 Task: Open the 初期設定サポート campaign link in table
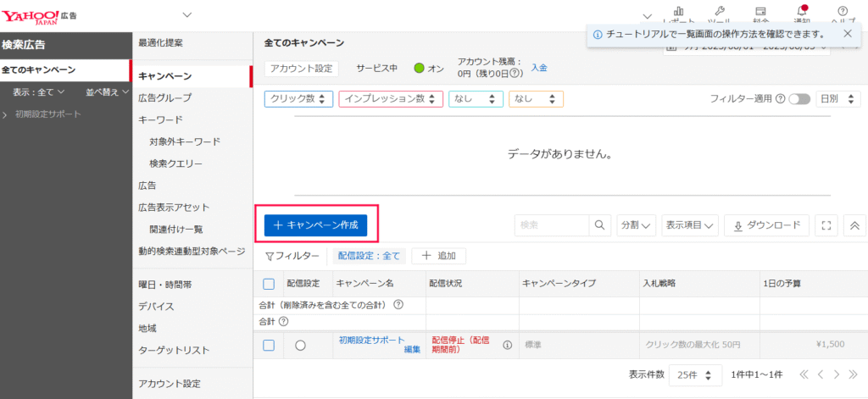coord(372,340)
